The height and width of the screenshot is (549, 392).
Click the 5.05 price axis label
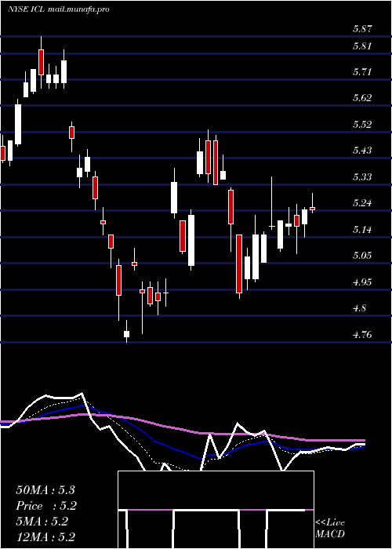coord(362,255)
